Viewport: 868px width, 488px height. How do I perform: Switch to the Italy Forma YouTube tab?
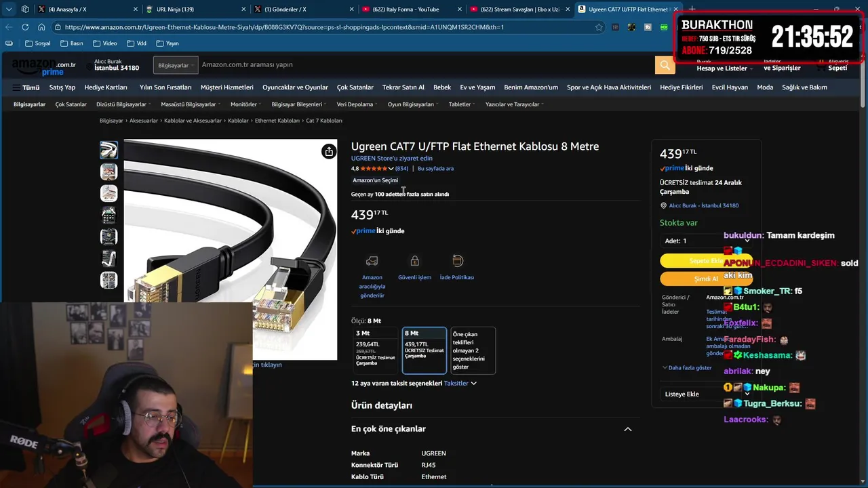tap(410, 9)
